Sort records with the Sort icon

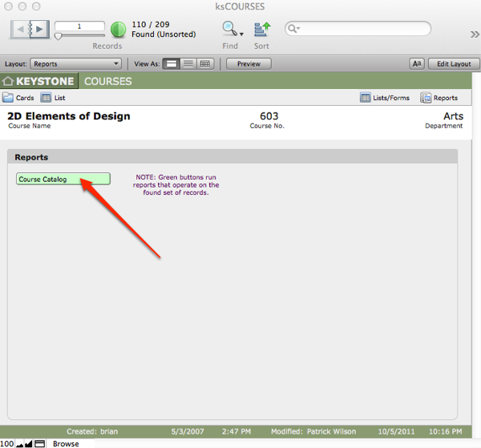click(x=261, y=30)
